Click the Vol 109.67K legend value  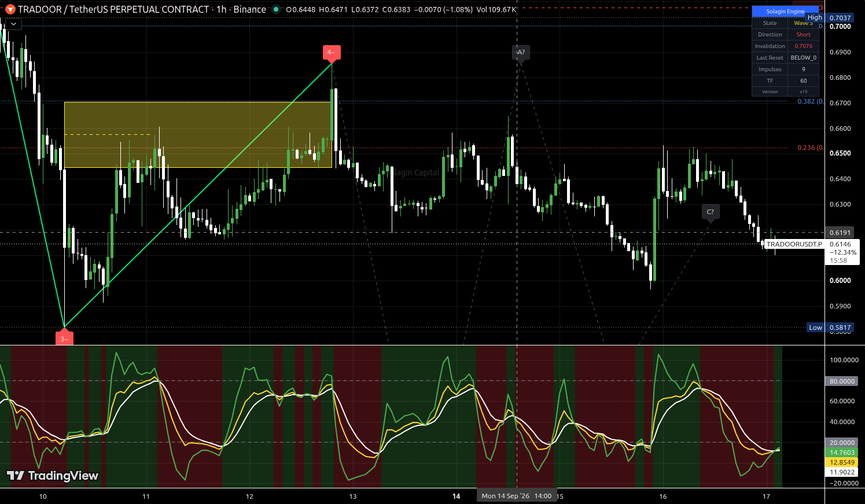pos(496,10)
